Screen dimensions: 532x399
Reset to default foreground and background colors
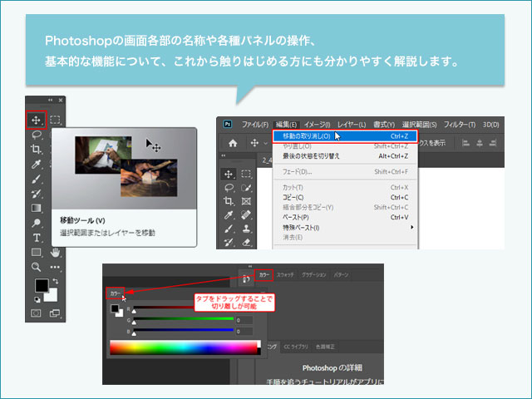click(37, 299)
